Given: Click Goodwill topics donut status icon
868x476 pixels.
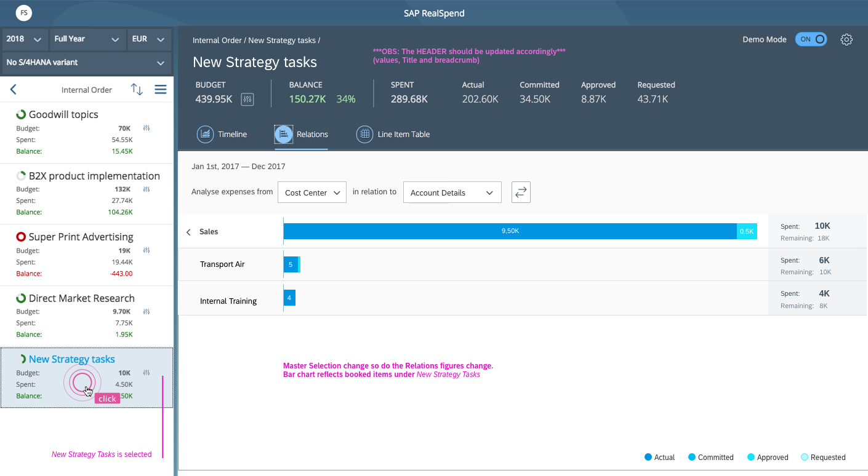Looking at the screenshot, I should point(21,114).
